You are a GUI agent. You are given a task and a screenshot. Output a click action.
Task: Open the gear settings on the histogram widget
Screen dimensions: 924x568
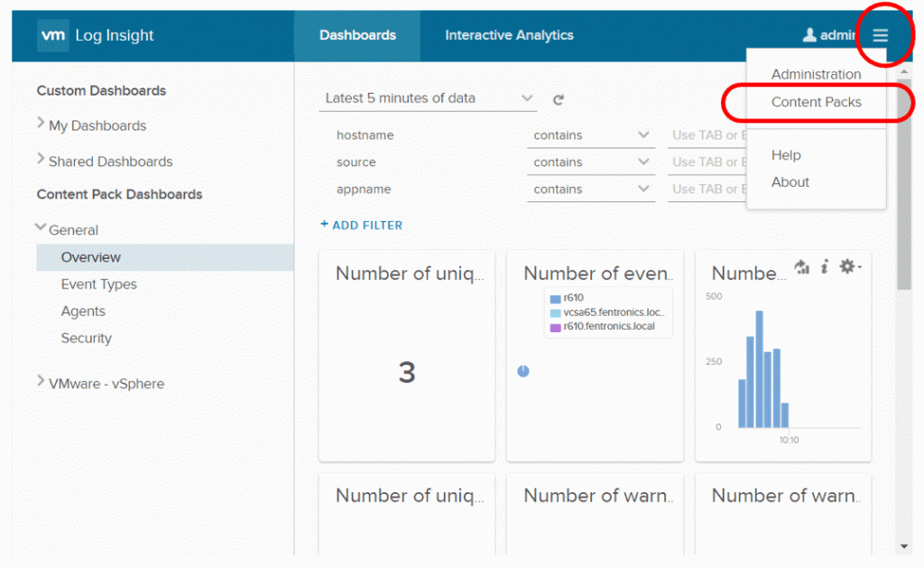tap(849, 266)
